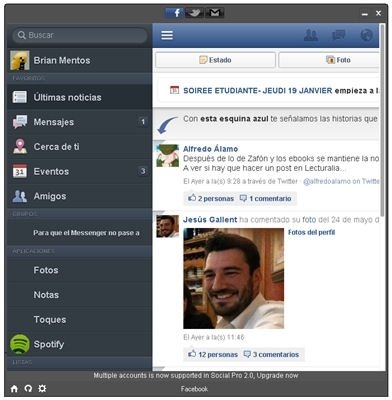Click the Últimas noticias news feed icon
Screen dimensions: 392x400
click(x=19, y=97)
